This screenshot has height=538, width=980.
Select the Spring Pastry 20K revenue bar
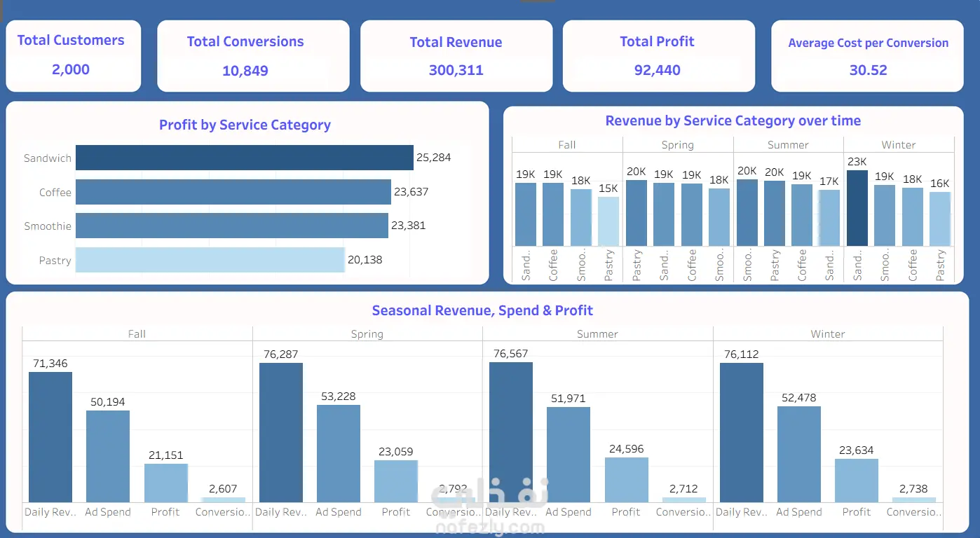(637, 213)
